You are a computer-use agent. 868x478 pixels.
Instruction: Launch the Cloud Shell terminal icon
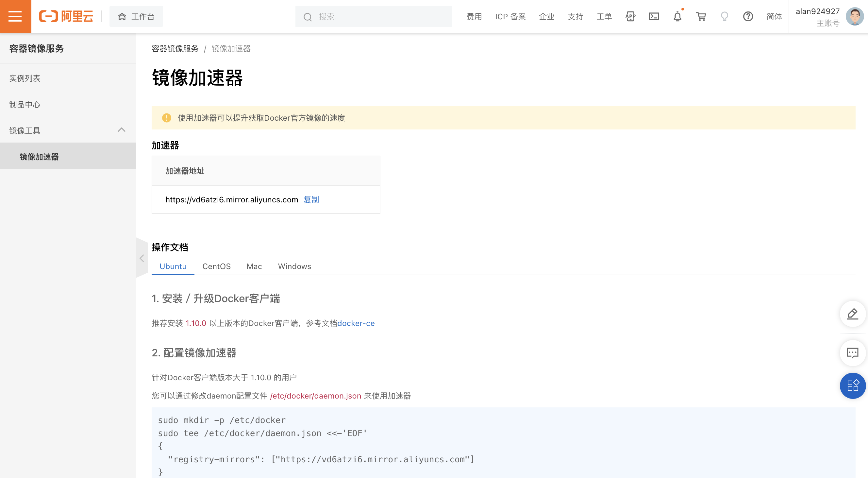pyautogui.click(x=654, y=16)
